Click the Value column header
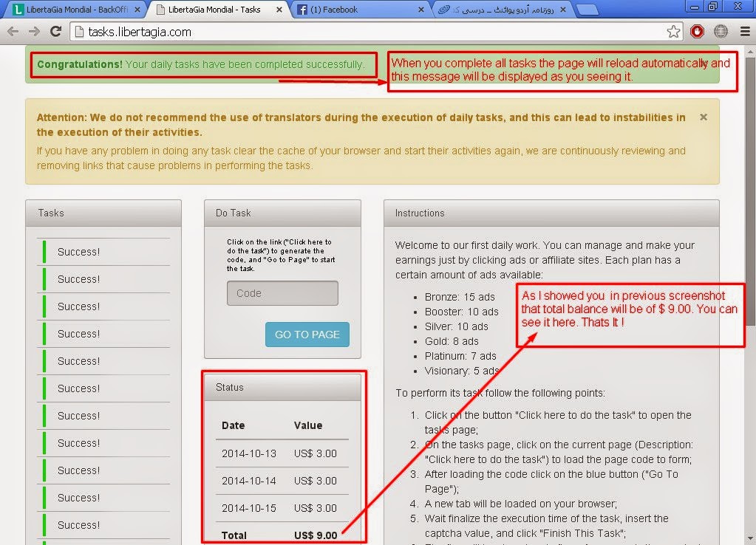 point(308,425)
